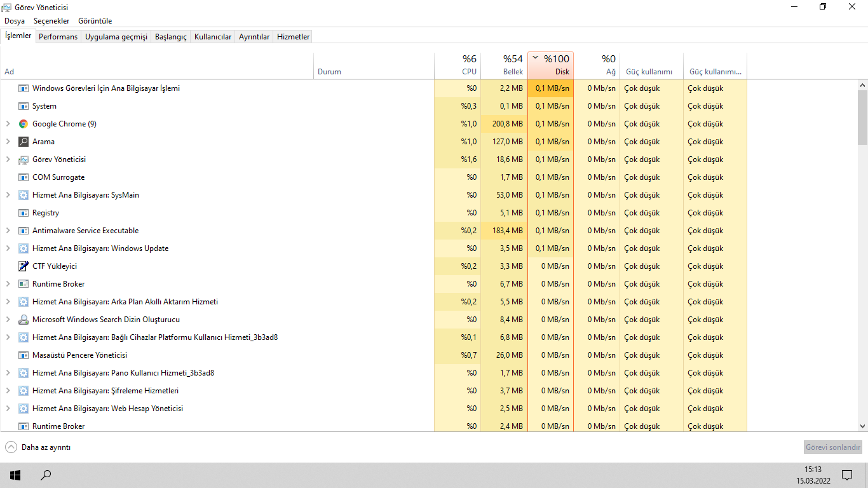Click the Pano Kullanıcı Hizmeti gear icon
The height and width of the screenshot is (488, 868).
coord(24,373)
